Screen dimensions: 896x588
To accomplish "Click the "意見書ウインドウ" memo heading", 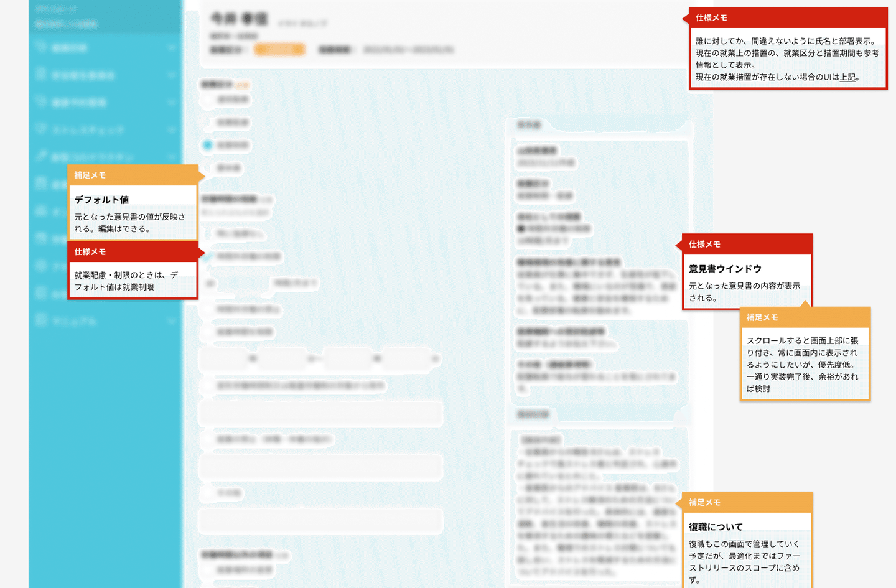I will click(725, 269).
